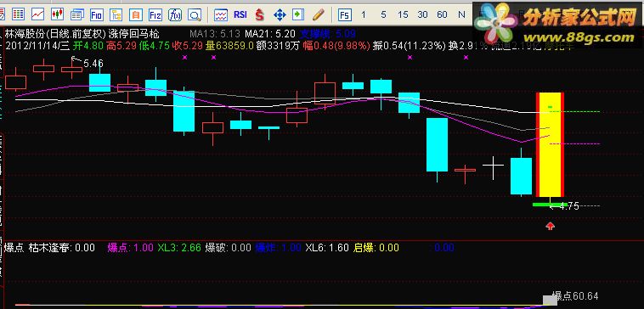Switch to candlestick chart view icon
This screenshot has height=309, width=644.
point(58,14)
